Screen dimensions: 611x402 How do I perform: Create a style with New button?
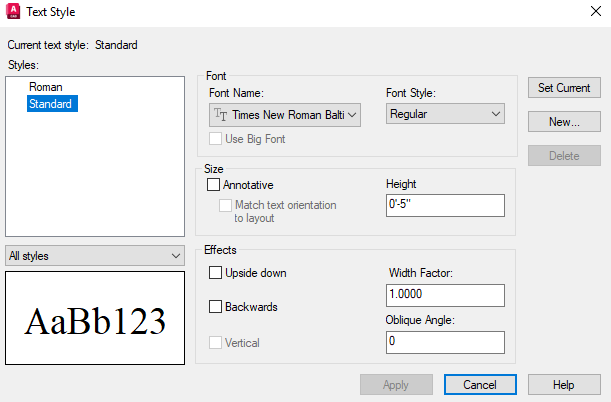click(564, 122)
